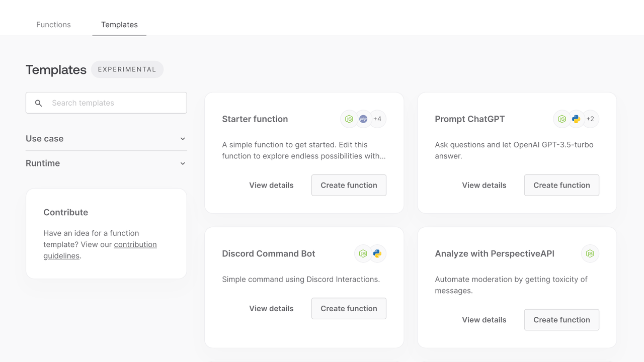Screen dimensions: 644x362
Task: Click 'Automate moderation by getting toxicity' description
Action: pos(511,285)
